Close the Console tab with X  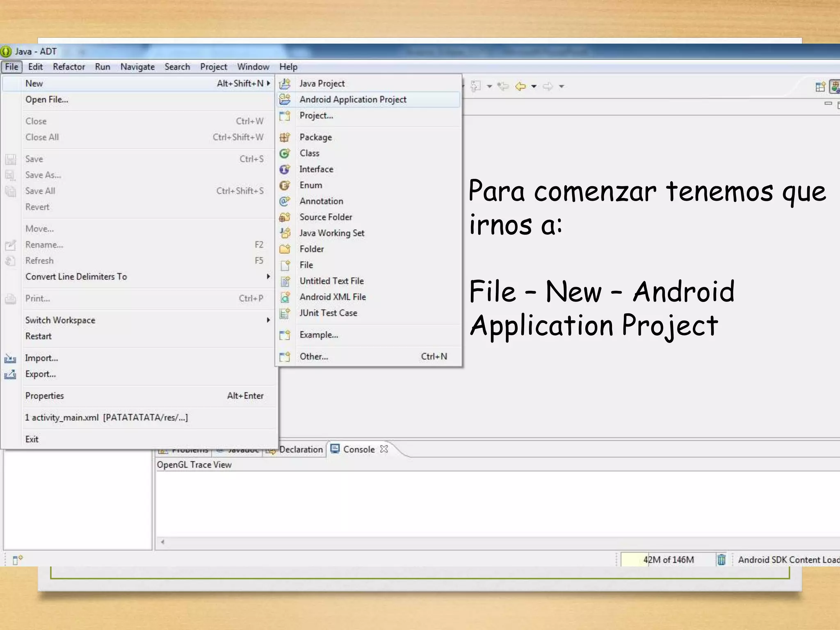pos(384,449)
